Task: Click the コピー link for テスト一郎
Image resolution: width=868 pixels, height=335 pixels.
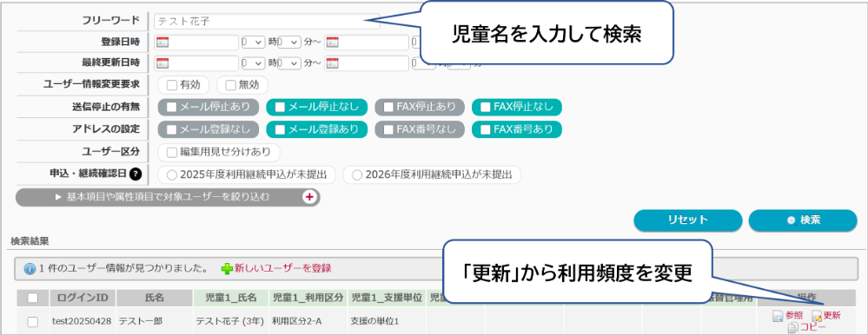Action: pos(812,328)
